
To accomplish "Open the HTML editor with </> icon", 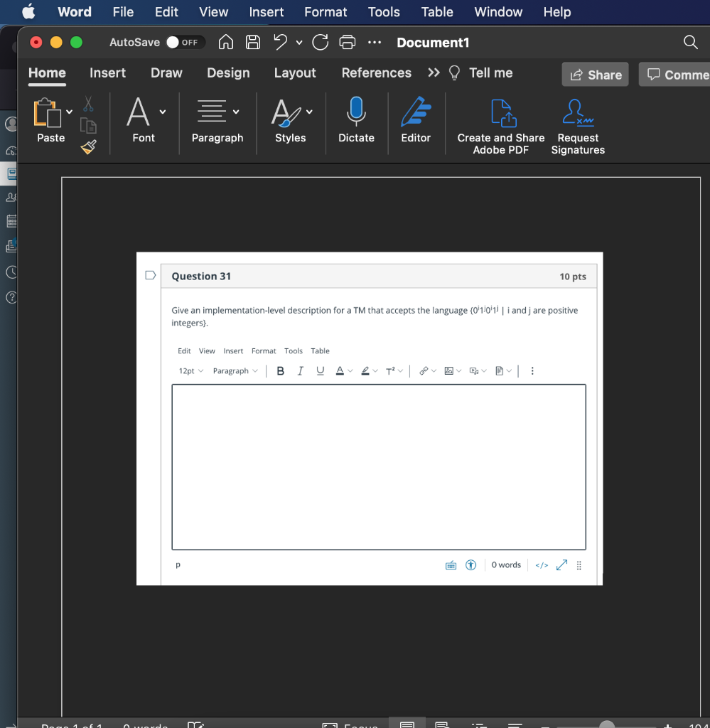I will click(x=541, y=564).
